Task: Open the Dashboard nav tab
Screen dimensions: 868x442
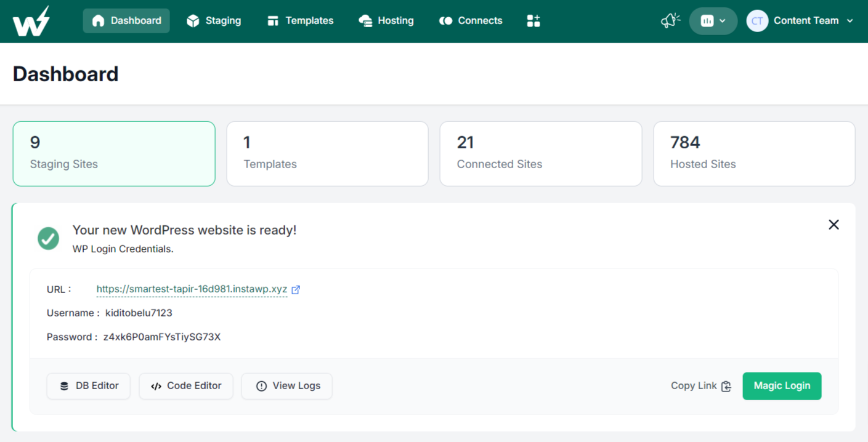Action: coord(126,21)
